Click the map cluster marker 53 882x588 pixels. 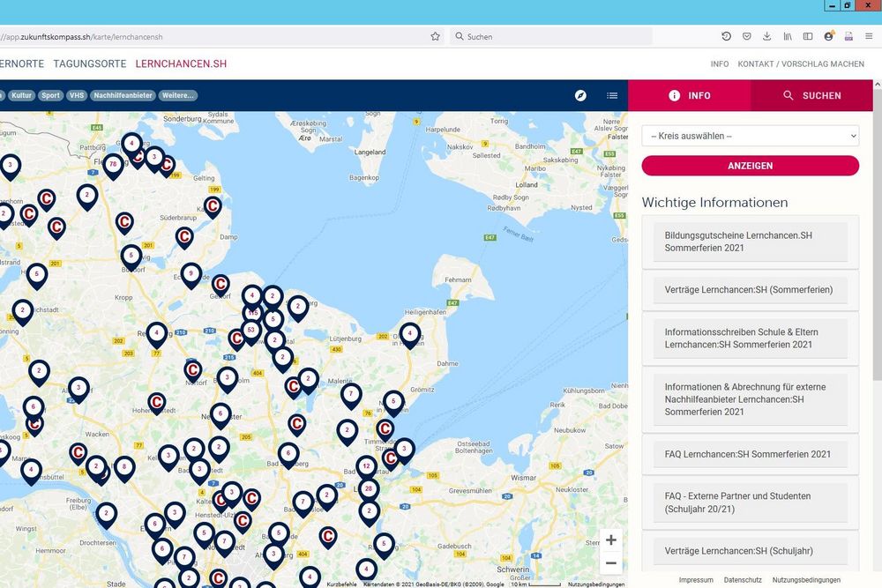tap(250, 331)
